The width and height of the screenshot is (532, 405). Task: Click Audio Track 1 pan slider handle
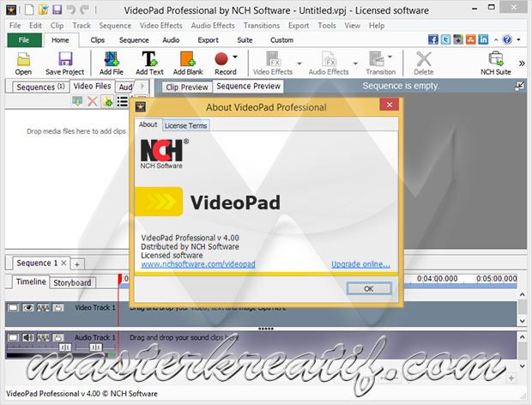[x=96, y=347]
